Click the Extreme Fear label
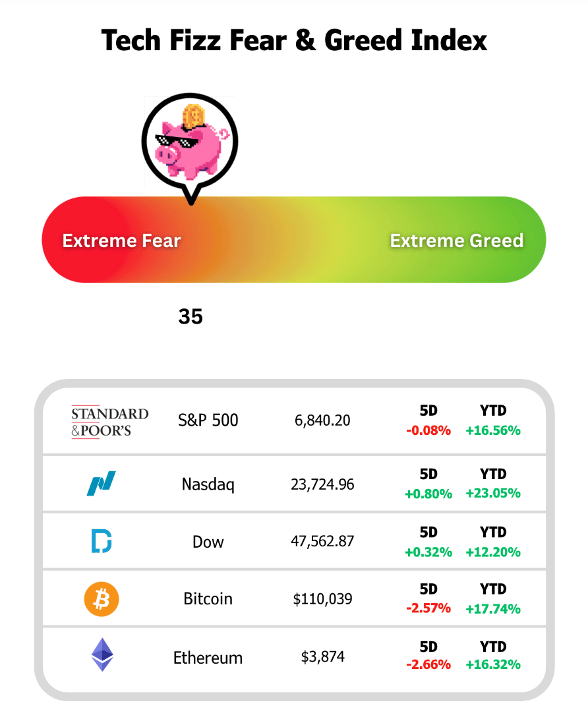 pyautogui.click(x=121, y=241)
